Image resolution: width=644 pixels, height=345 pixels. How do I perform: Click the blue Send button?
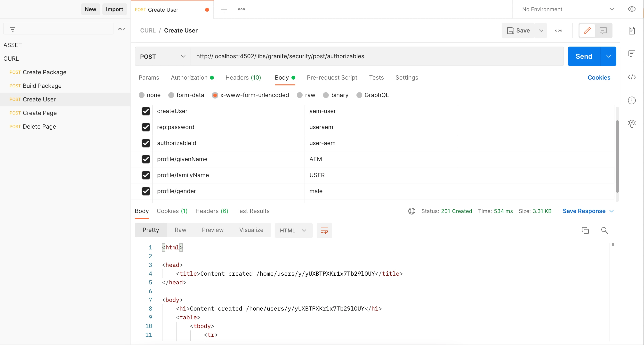click(583, 56)
